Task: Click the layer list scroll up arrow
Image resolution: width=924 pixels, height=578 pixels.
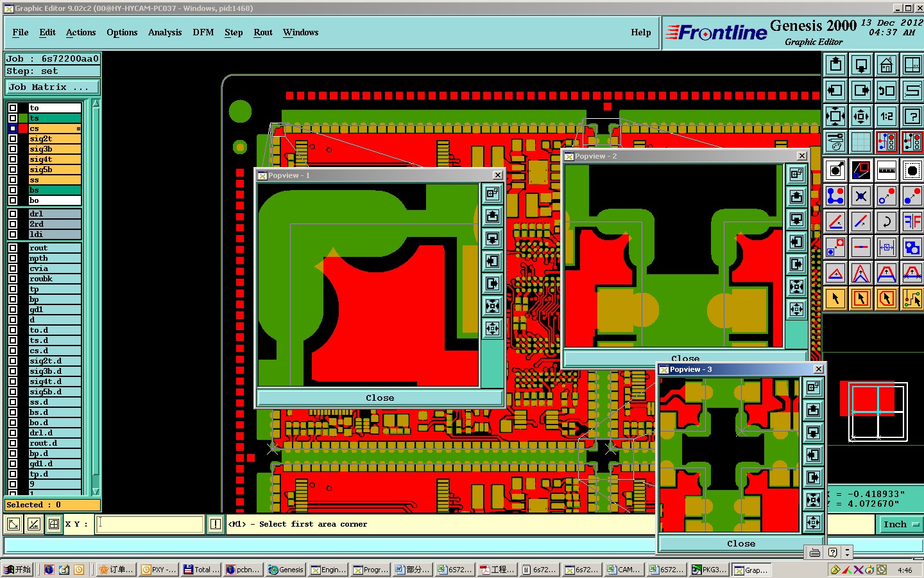Action: tap(96, 103)
